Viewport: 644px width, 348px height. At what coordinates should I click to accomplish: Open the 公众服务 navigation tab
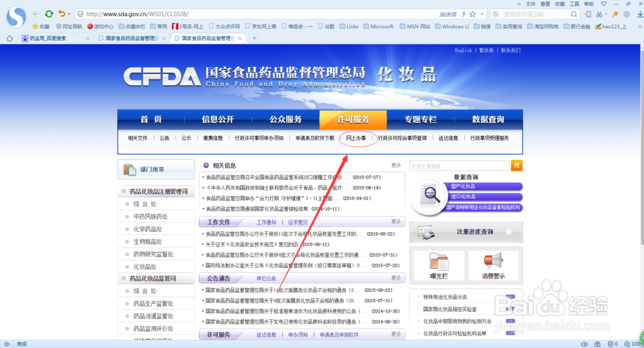(x=285, y=120)
